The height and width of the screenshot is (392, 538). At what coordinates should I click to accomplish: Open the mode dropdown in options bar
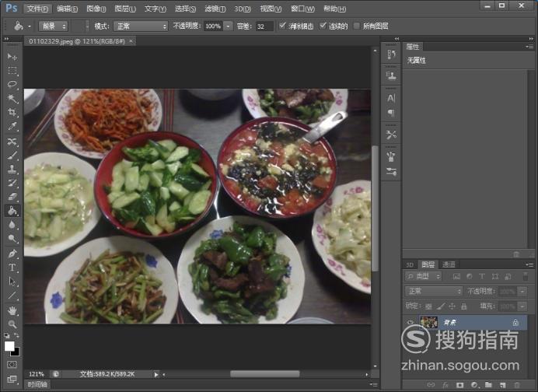coord(141,26)
